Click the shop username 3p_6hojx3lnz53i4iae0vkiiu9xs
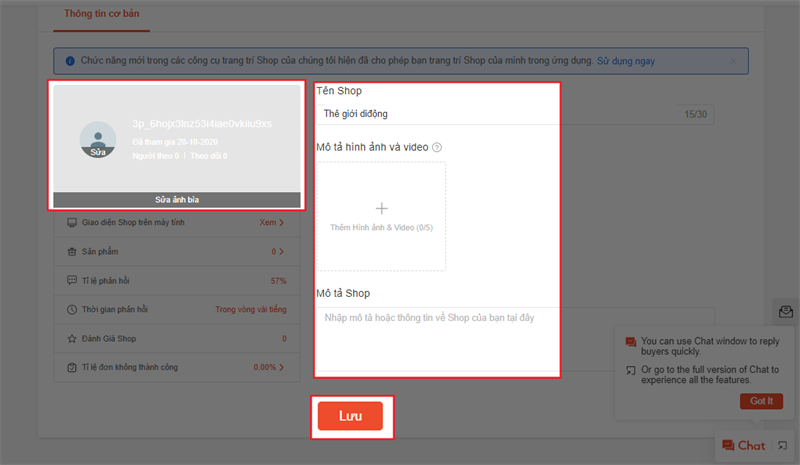This screenshot has width=800, height=465. click(x=202, y=124)
